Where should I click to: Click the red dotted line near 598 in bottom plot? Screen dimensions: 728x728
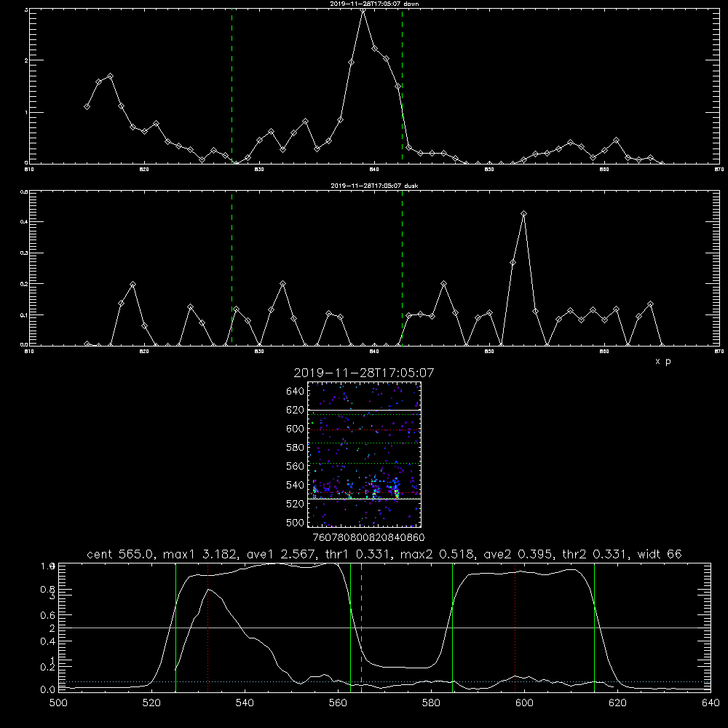(515, 627)
